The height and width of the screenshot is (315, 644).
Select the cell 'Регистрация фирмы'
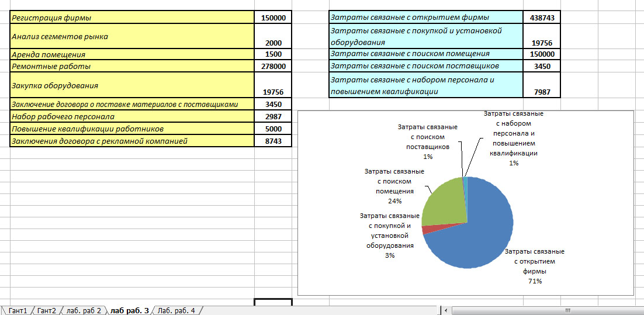click(x=132, y=18)
